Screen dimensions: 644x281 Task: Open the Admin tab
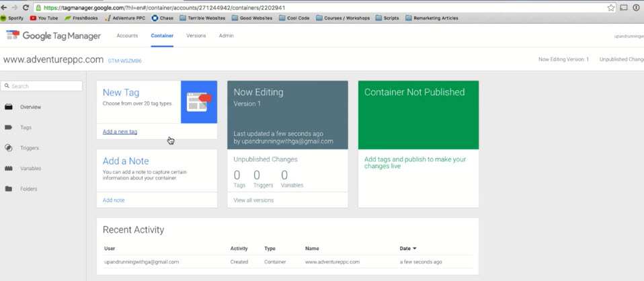(227, 35)
